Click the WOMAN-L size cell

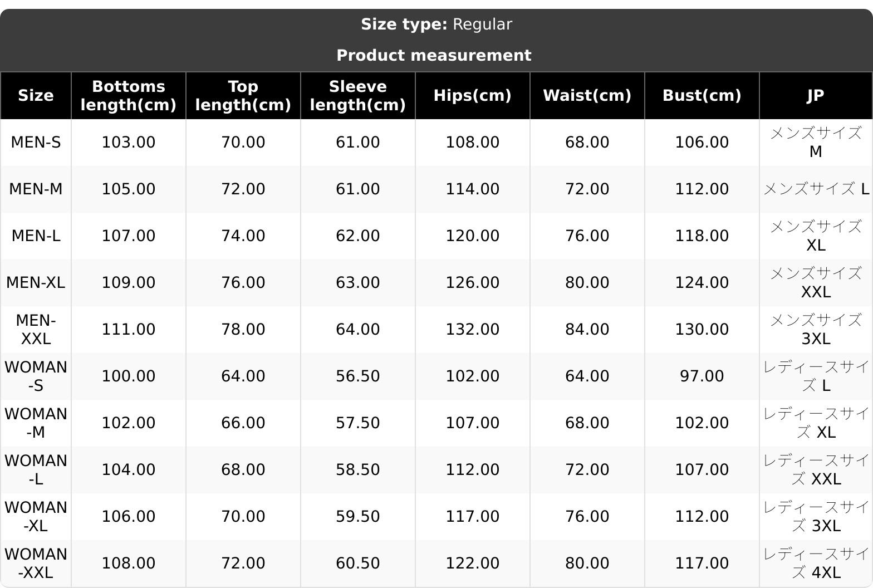point(36,469)
